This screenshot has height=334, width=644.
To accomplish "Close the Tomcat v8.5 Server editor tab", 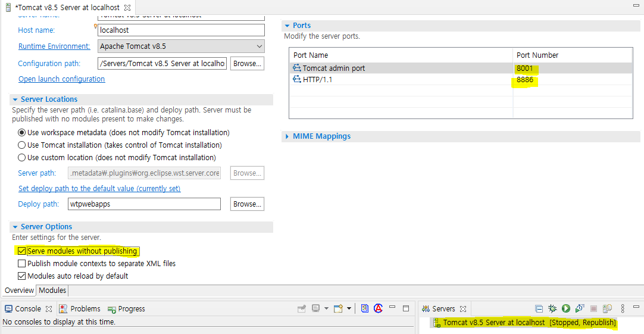I will (127, 7).
